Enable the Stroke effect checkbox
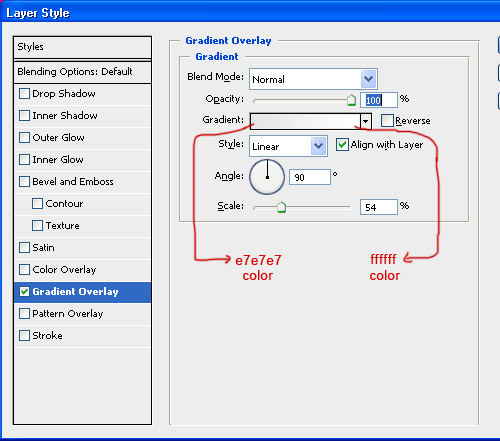Screen dimensions: 500x441 (24, 336)
